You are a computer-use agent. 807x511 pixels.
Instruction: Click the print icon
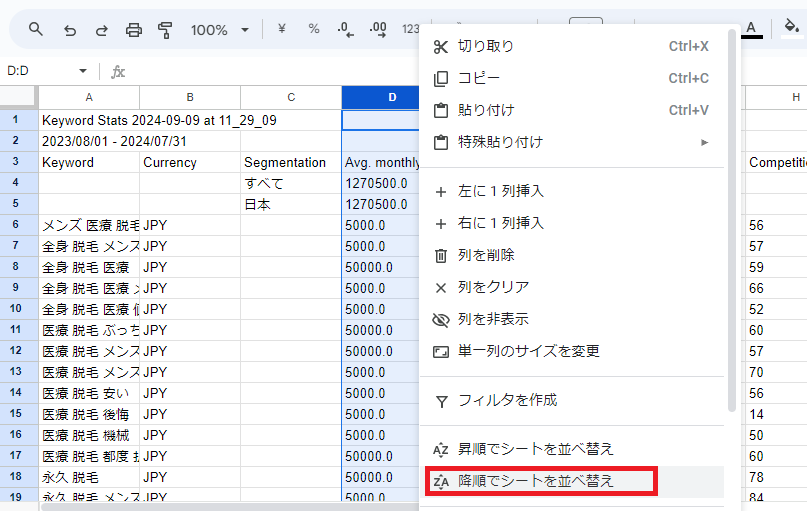point(134,30)
